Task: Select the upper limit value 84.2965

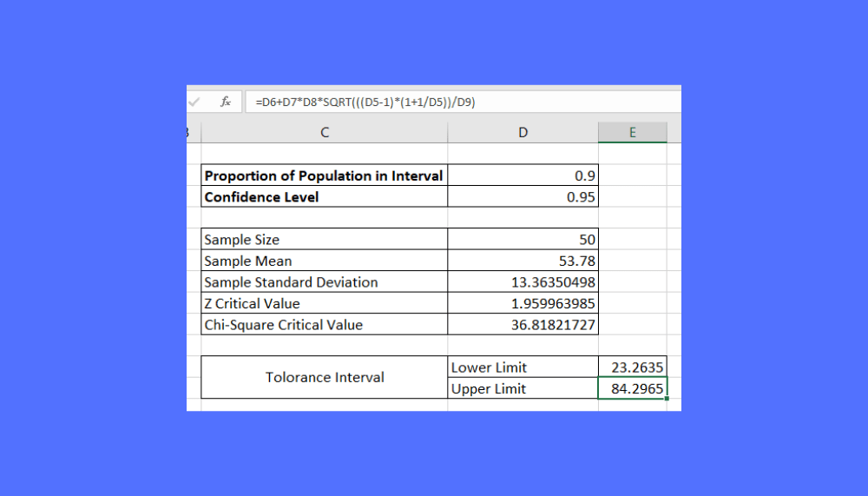Action: (x=632, y=388)
